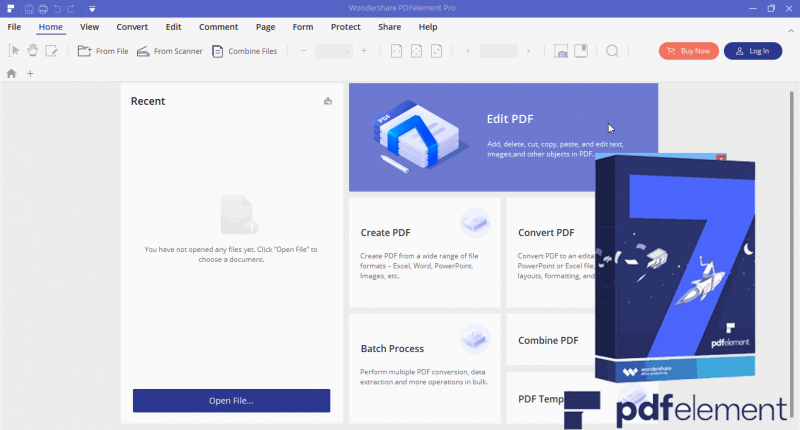This screenshot has height=430, width=800.
Task: Click the zoom out minus button
Action: (x=304, y=51)
